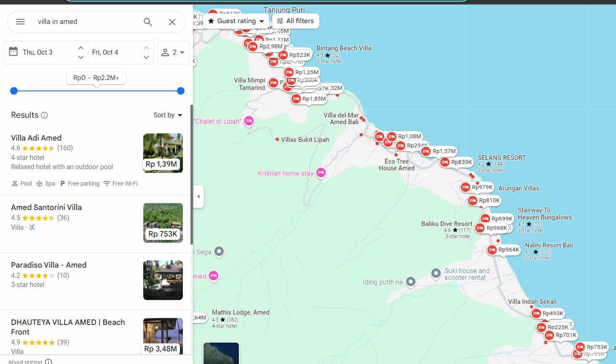Select the Chalet di Lipah pink map marker
Viewport: 616px width, 364px height.
[x=249, y=121]
